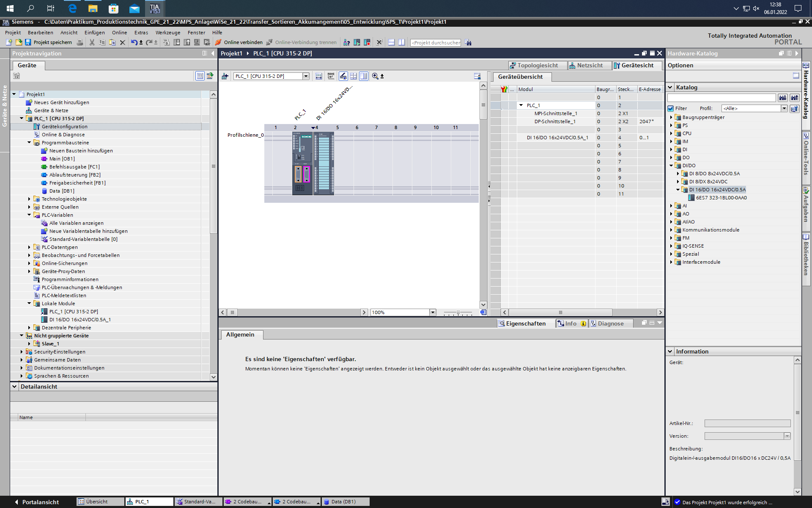Click the split editor horizontally icon
The width and height of the screenshot is (812, 508).
391,42
